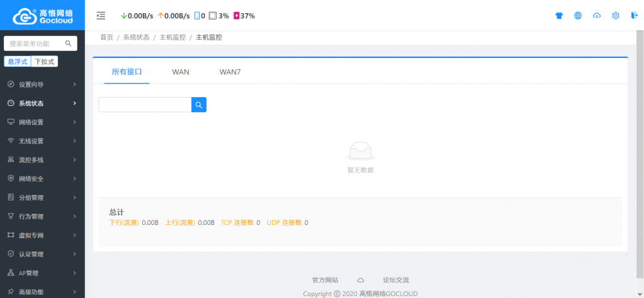Image resolution: width=644 pixels, height=298 pixels.
Task: Open the 行为管理 sidebar menu
Action: pos(42,217)
